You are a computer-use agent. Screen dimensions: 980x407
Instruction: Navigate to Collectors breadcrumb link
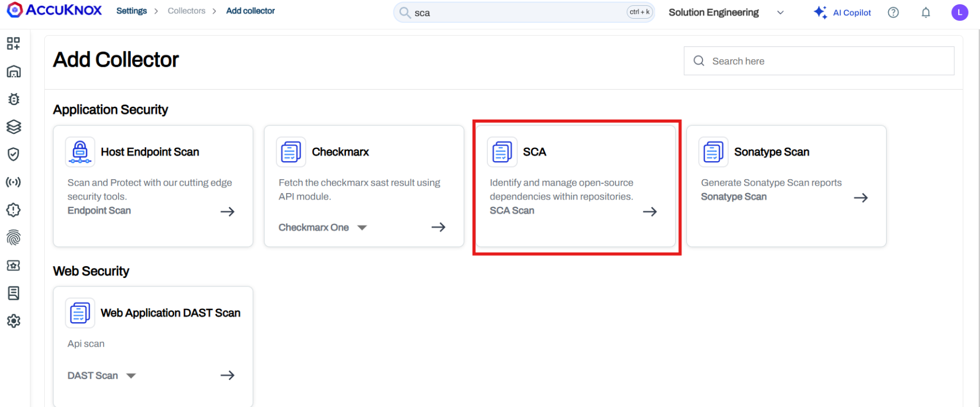186,11
